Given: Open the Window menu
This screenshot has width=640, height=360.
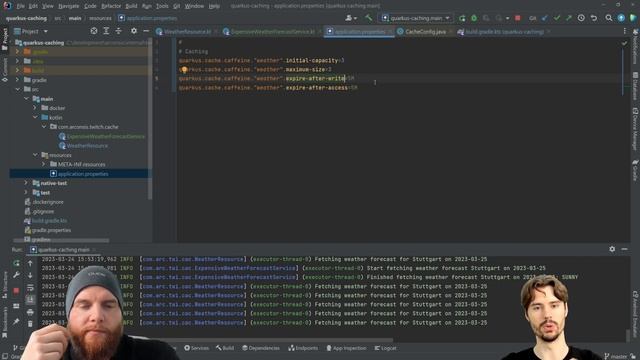Looking at the screenshot, I should (x=194, y=6).
